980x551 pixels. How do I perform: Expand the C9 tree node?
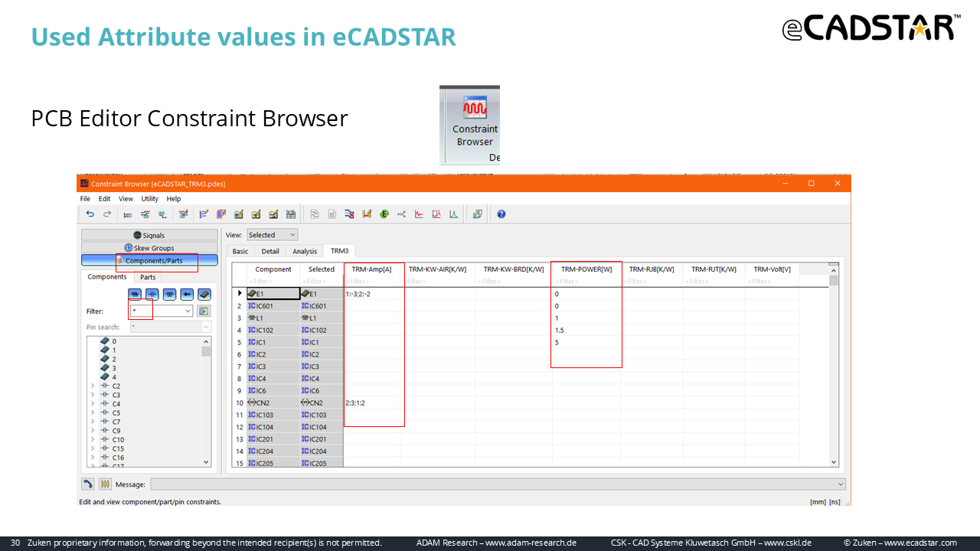[x=93, y=431]
